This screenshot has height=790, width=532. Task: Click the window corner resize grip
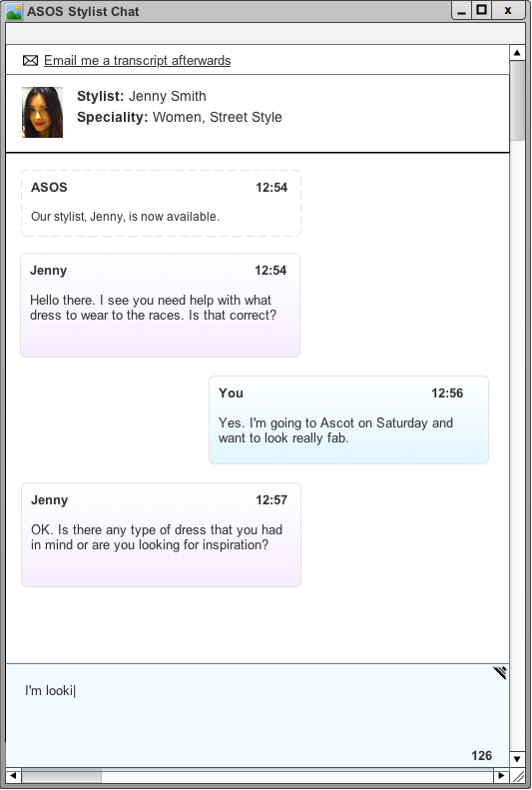(x=517, y=776)
